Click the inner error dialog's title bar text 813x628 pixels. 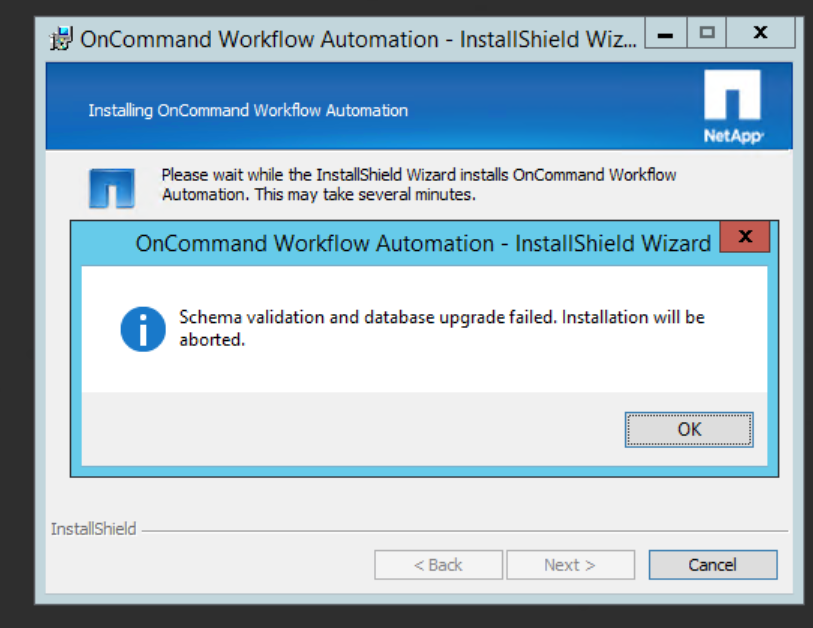(x=423, y=243)
